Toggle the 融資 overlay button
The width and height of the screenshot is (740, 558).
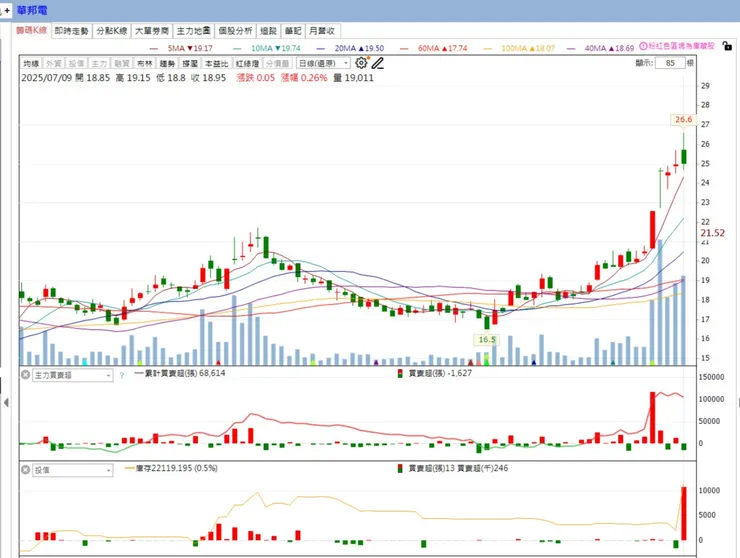coord(122,63)
